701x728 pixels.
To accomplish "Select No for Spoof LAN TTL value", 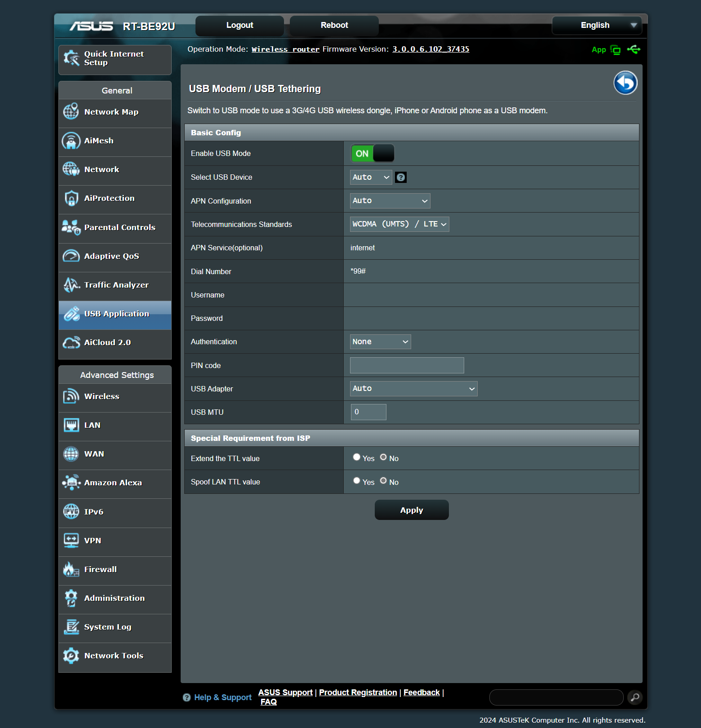I will [383, 481].
